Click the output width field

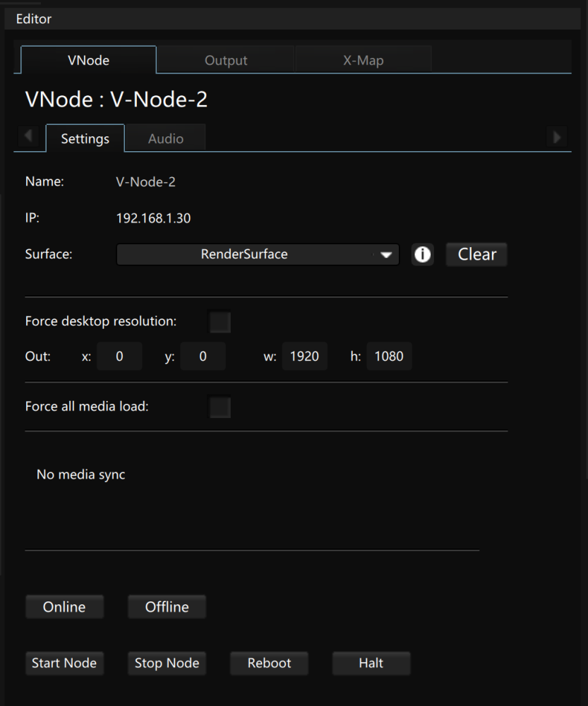305,357
